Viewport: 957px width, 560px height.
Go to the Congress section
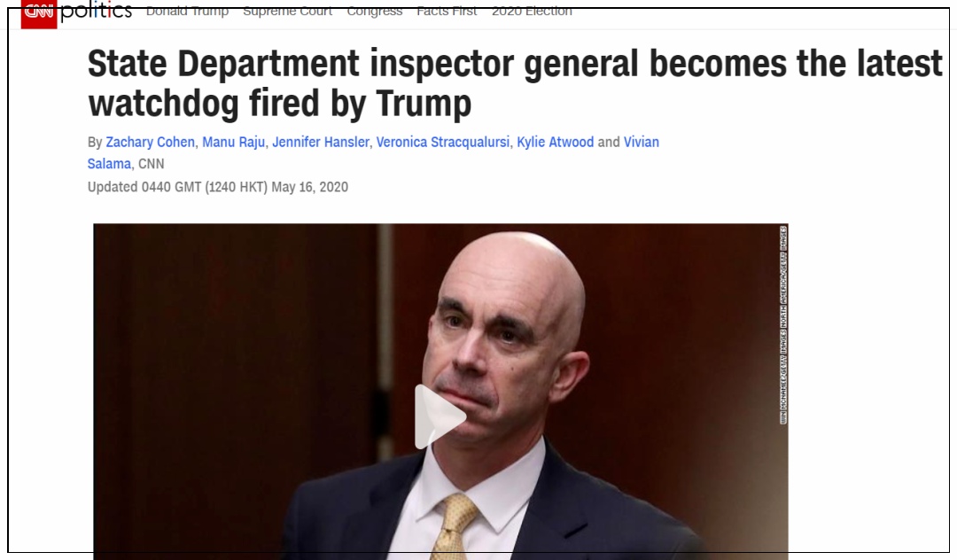(375, 11)
